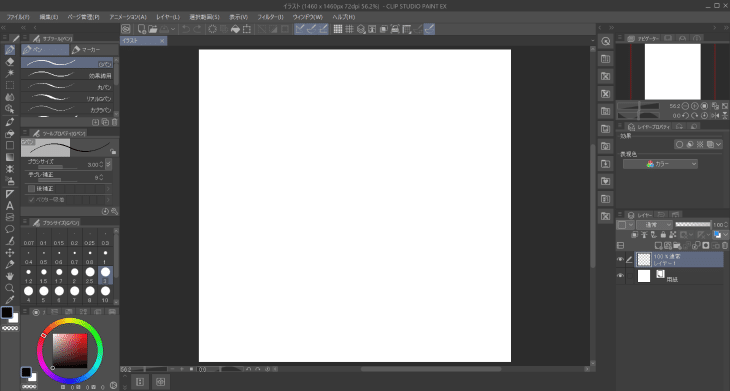
Task: Click the new raster layer icon
Action: pyautogui.click(x=658, y=246)
